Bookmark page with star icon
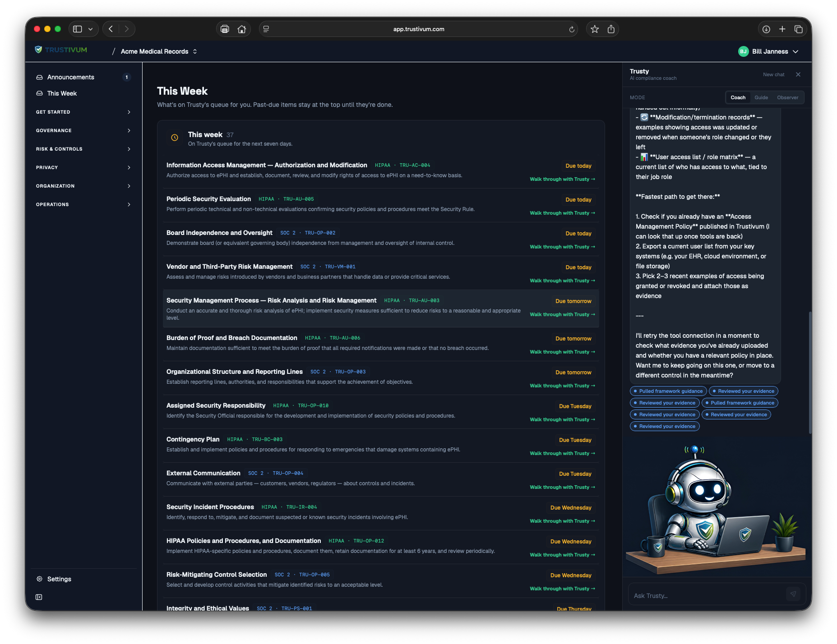Viewport: 837px width, 644px height. [595, 29]
